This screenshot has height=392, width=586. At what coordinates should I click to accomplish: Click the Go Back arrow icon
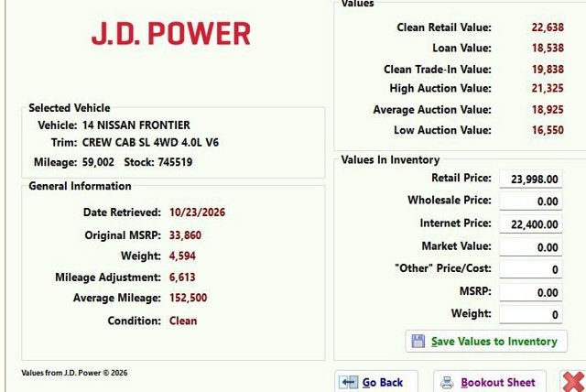coord(348,382)
